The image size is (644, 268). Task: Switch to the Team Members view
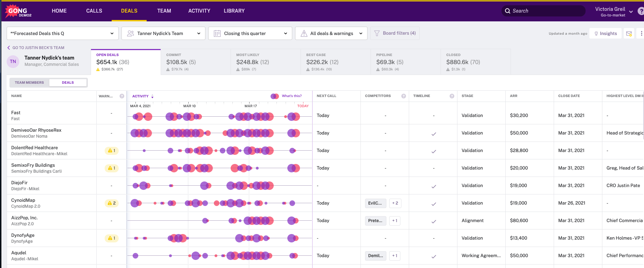click(x=29, y=83)
